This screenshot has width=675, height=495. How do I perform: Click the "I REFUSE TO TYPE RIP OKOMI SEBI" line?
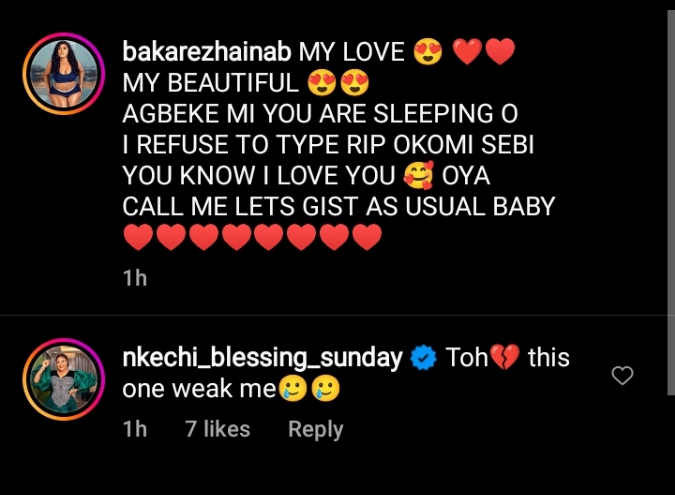click(328, 145)
